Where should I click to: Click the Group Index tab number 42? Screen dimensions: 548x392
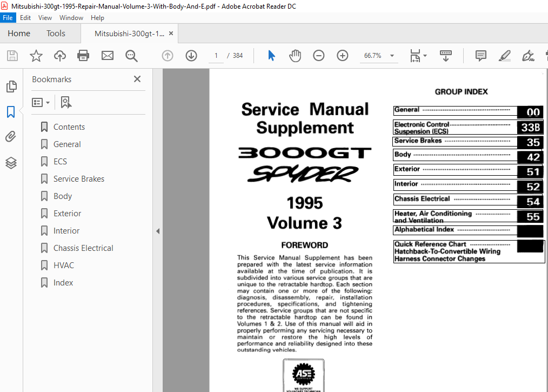(x=531, y=157)
